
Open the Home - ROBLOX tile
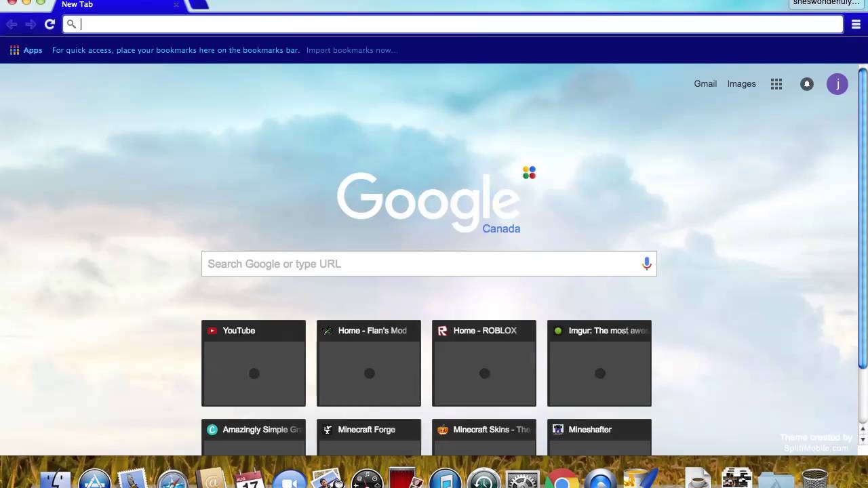pos(484,363)
